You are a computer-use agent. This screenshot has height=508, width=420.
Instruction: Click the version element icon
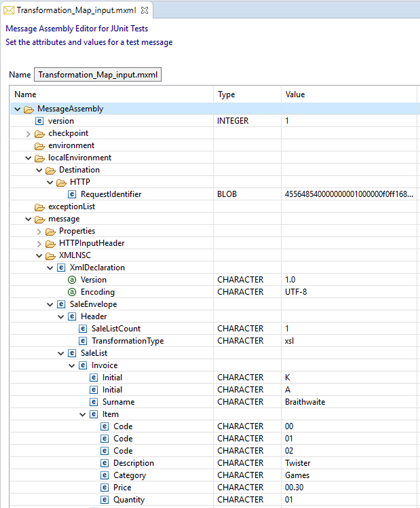coord(39,121)
